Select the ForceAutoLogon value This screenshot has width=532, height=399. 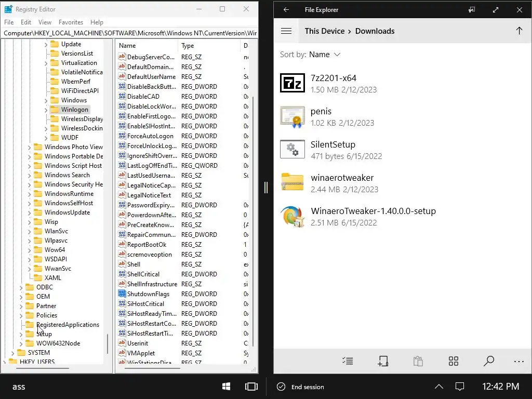point(150,136)
